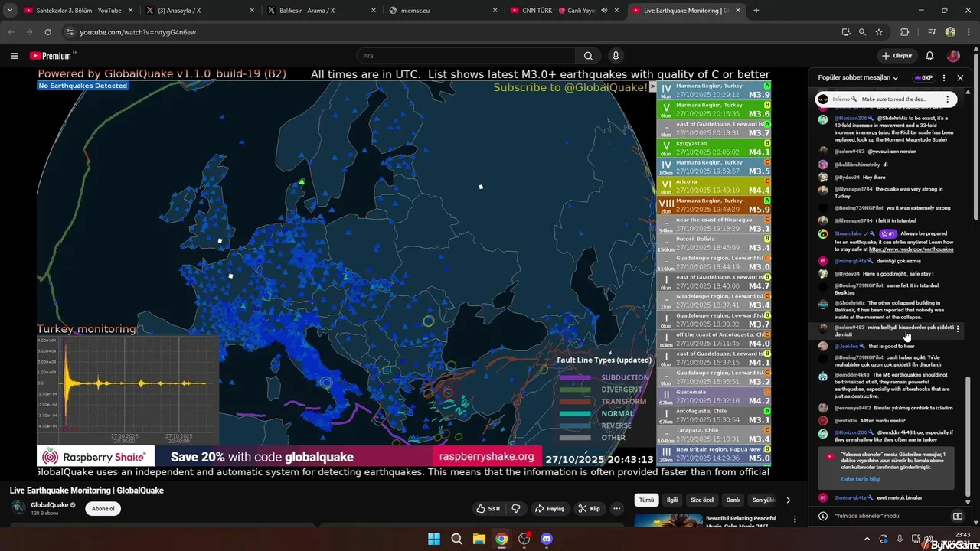
Task: Open Windows taskbar search
Action: click(456, 539)
